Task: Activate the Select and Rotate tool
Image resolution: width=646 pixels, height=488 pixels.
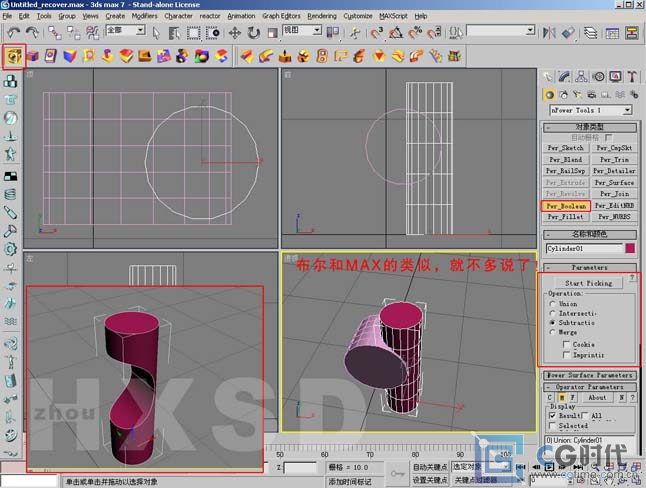Action: click(x=253, y=33)
